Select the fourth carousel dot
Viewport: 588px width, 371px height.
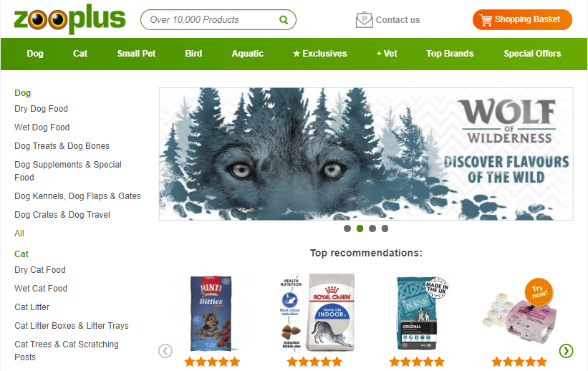385,228
